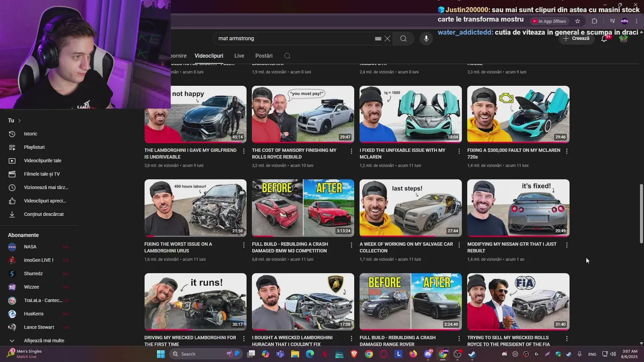Image resolution: width=644 pixels, height=362 pixels.
Task: Clear the search query with the X
Action: [387, 38]
